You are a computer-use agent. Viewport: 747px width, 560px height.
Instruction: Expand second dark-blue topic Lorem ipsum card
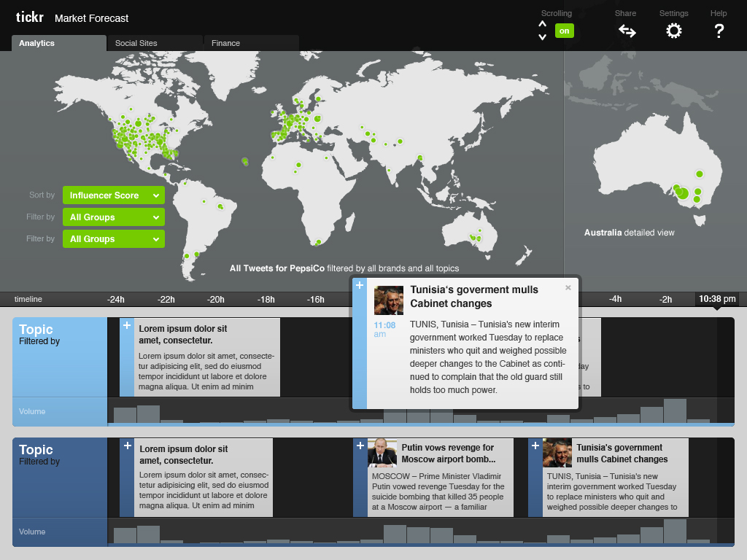(x=127, y=446)
